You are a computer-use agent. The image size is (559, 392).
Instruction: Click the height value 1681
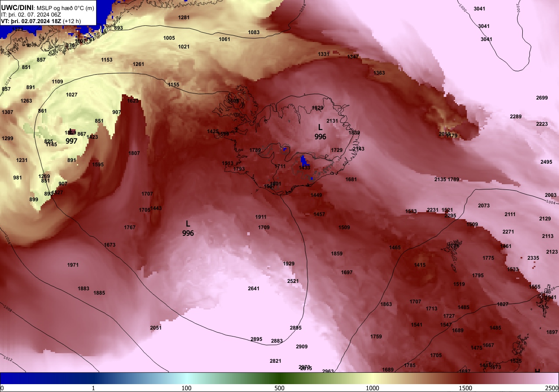(351, 179)
